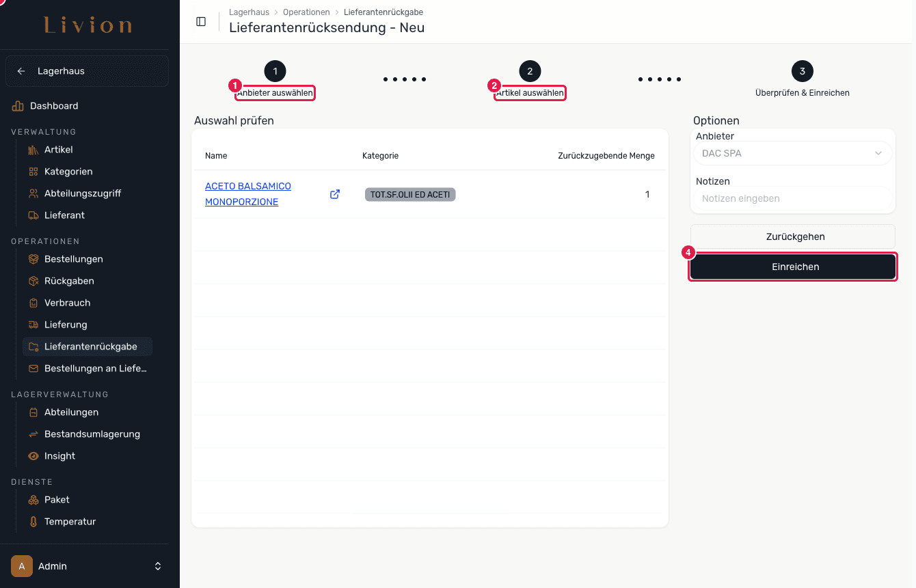Click the back arrow next to Lagerhaus
Image resolution: width=916 pixels, height=588 pixels.
click(x=21, y=71)
